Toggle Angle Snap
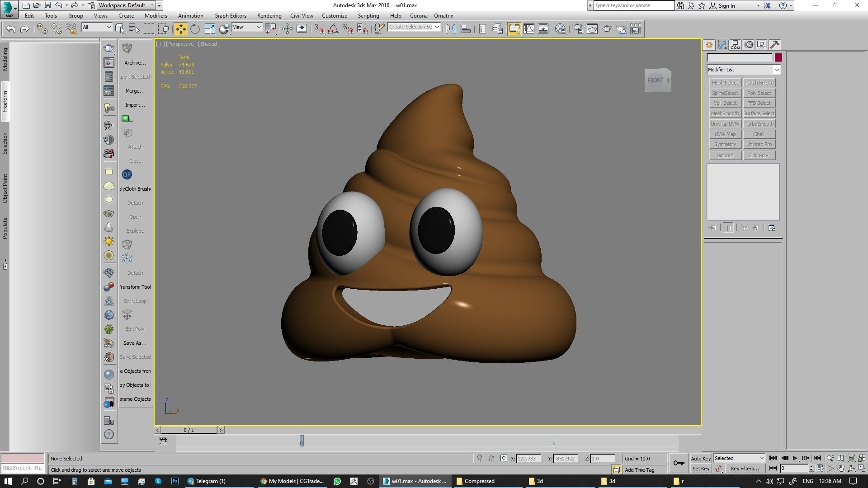This screenshot has height=488, width=868. click(334, 29)
